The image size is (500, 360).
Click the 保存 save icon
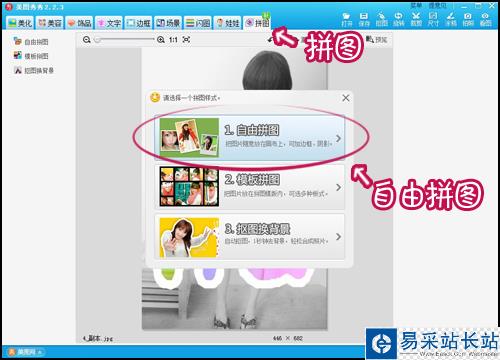point(364,19)
